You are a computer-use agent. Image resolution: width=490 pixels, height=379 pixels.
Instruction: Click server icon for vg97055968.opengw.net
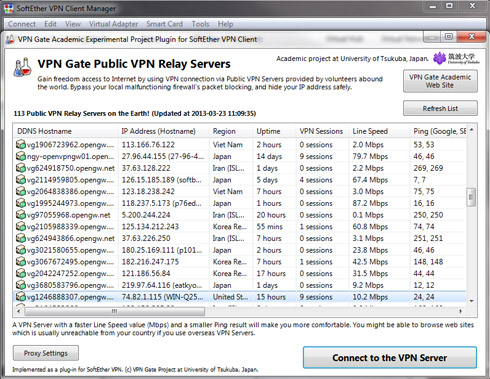[21, 215]
